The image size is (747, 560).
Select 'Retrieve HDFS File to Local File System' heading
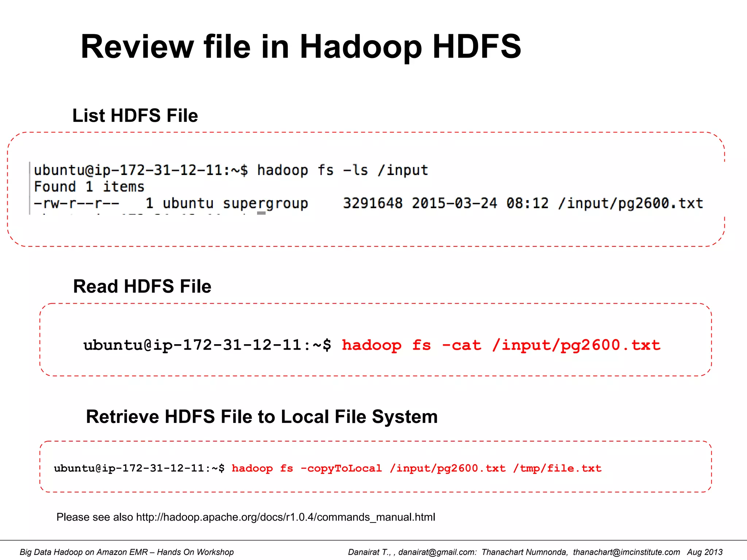point(262,417)
